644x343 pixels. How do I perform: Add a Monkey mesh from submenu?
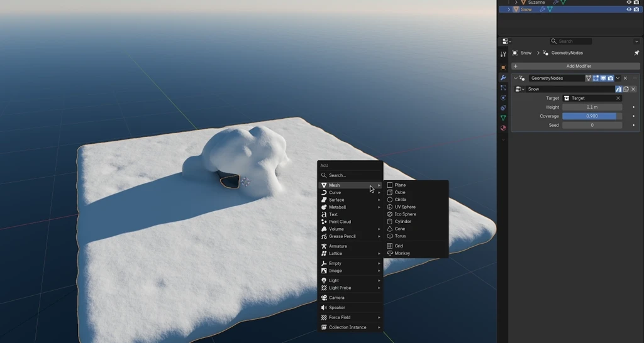coord(402,253)
